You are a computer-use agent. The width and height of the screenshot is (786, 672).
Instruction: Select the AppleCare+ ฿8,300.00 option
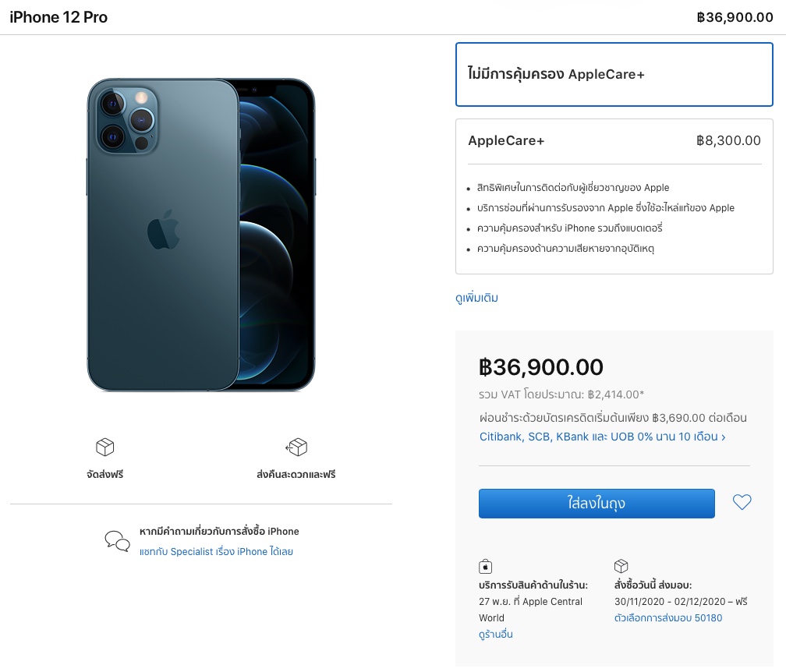point(614,141)
